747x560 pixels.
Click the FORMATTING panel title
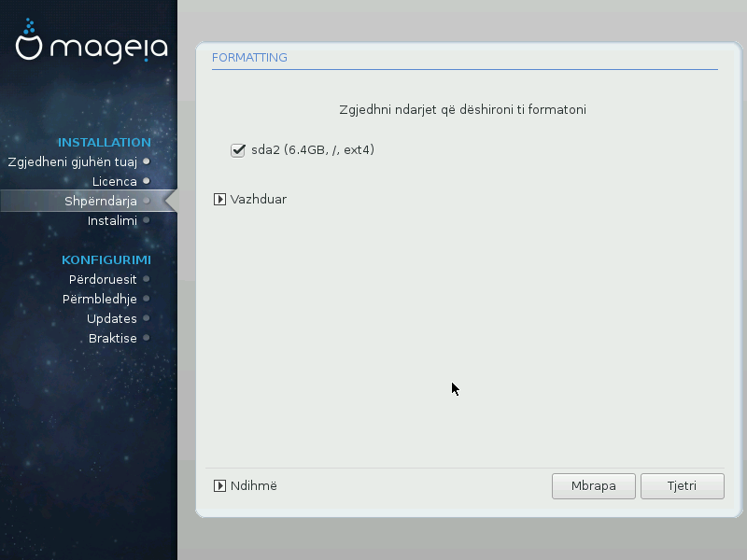click(x=249, y=58)
